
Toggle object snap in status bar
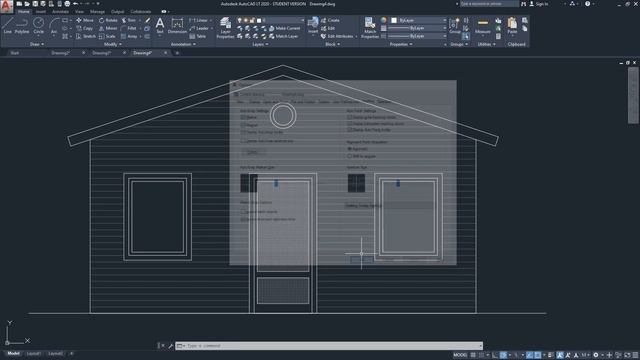pos(538,355)
